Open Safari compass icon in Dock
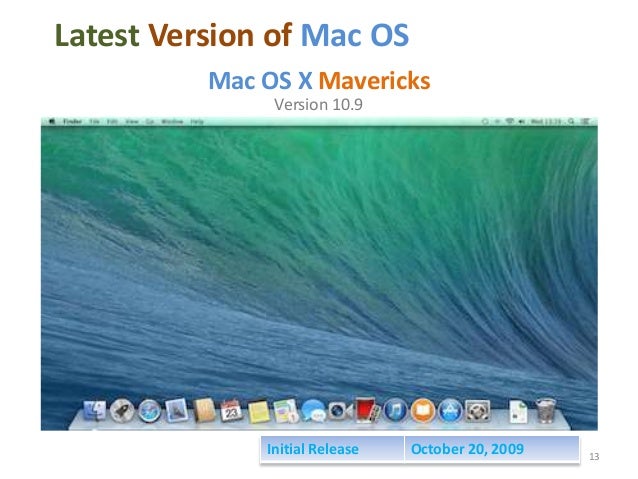The height and width of the screenshot is (479, 638). pos(149,411)
